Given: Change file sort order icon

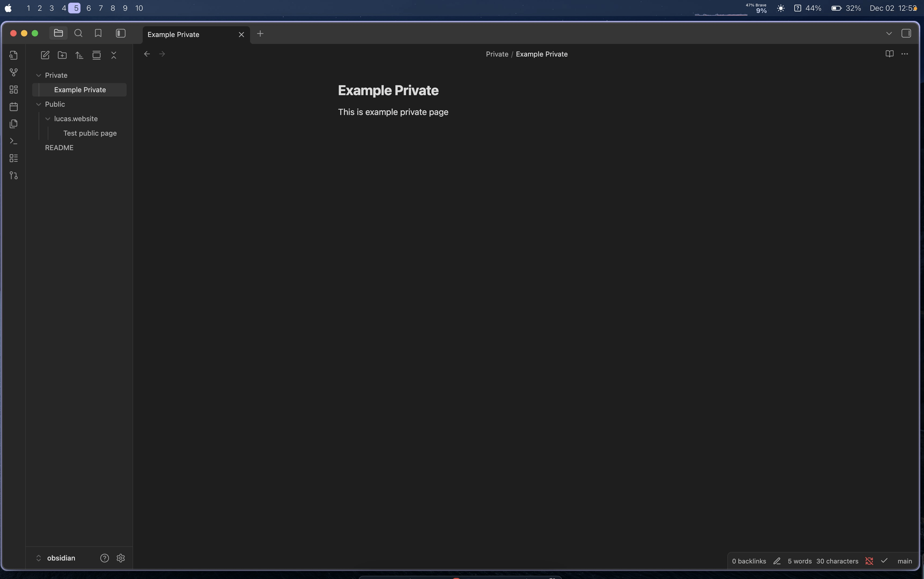Looking at the screenshot, I should coord(79,55).
